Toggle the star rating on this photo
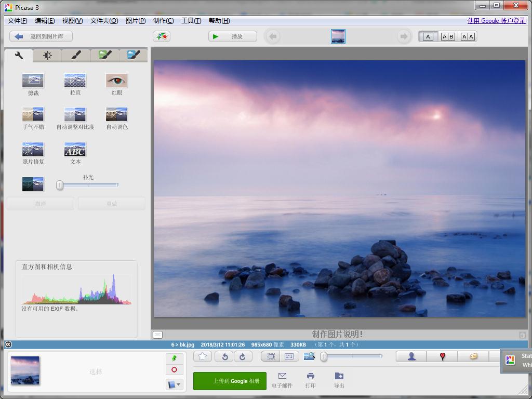 pos(202,356)
